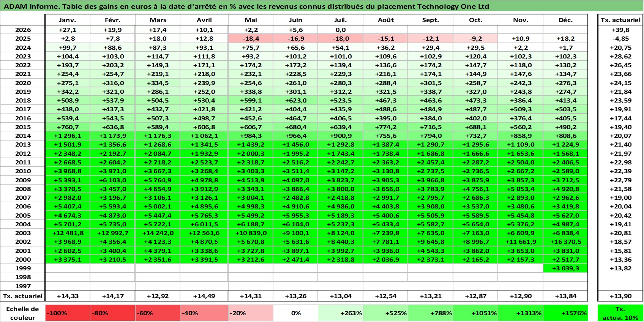Click the +13,82 rate for 1999
The height and width of the screenshot is (322, 644).
tap(620, 268)
